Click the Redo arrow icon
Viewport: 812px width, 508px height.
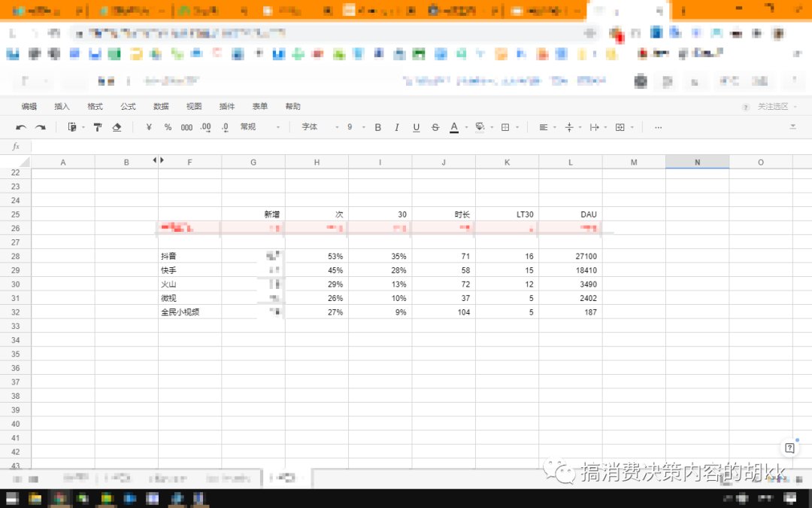pos(38,127)
